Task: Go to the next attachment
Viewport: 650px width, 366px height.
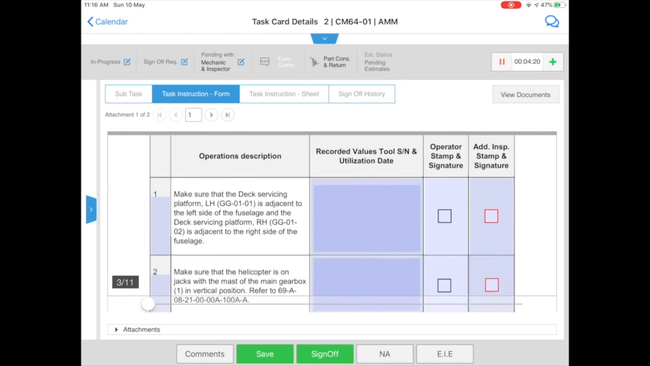Action: coord(211,115)
